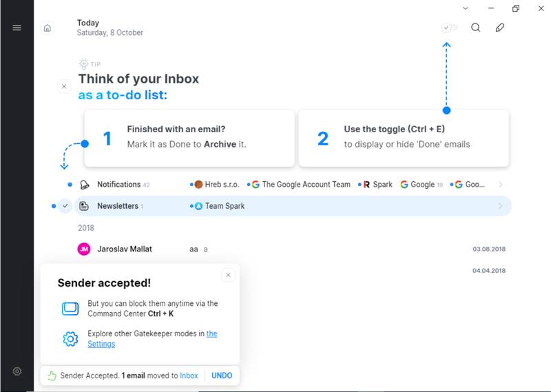Click Jaroslav Mallat's JM avatar
Viewport: 551px width, 392px height.
pyautogui.click(x=84, y=249)
